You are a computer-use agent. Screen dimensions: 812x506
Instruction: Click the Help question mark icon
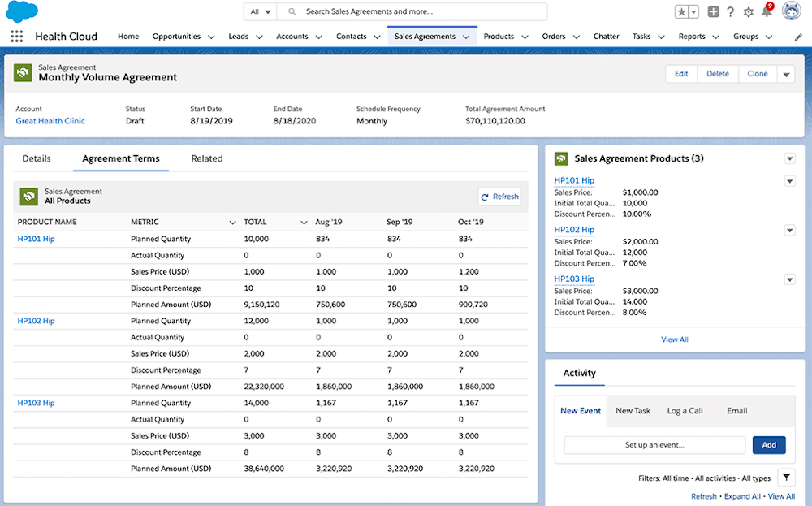731,12
